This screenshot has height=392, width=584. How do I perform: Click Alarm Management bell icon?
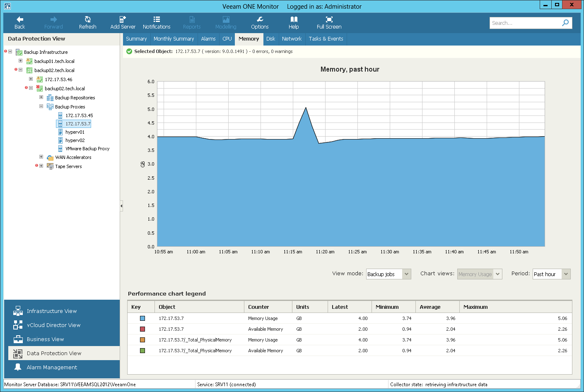(18, 367)
